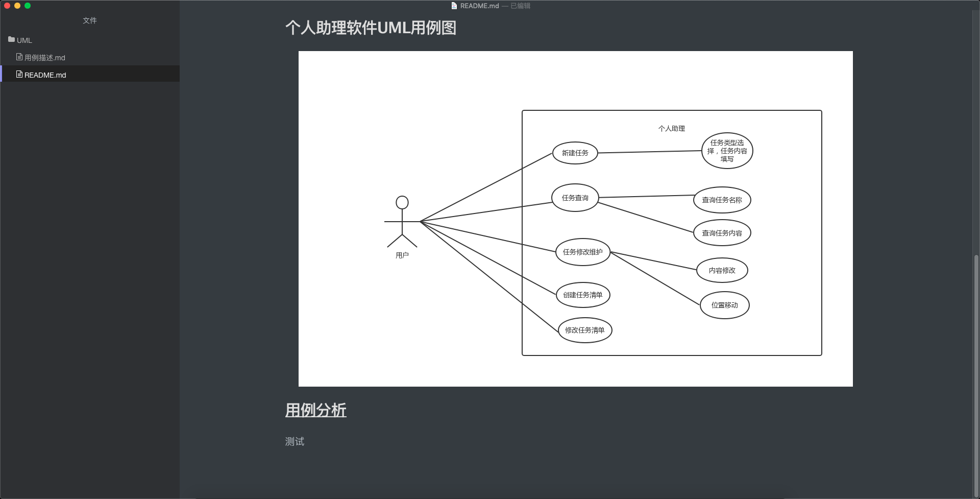Click the 文件 sidebar header
Viewport: 980px width, 499px height.
(90, 20)
